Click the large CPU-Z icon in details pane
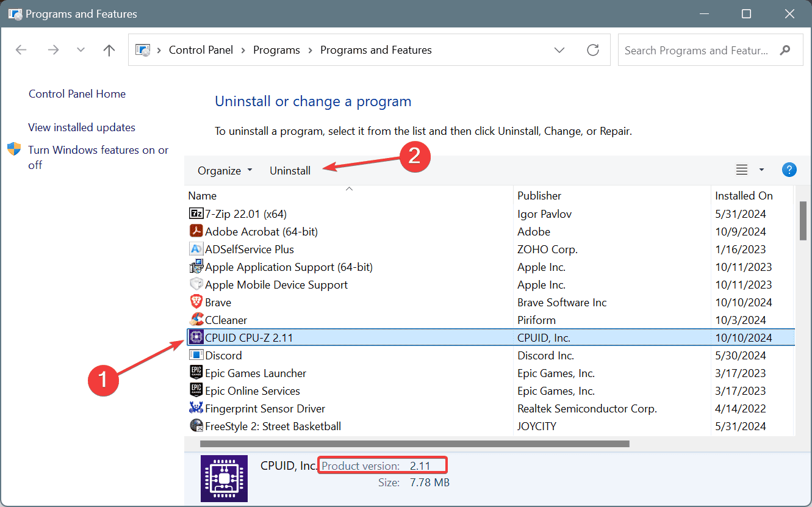Screen dimensions: 812x507 tap(224, 479)
